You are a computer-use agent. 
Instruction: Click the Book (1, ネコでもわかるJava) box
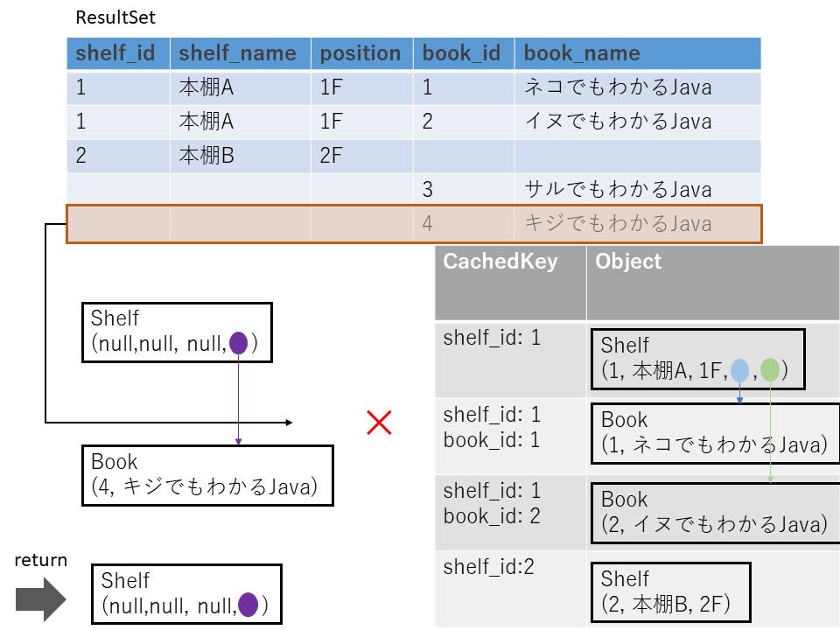click(714, 432)
